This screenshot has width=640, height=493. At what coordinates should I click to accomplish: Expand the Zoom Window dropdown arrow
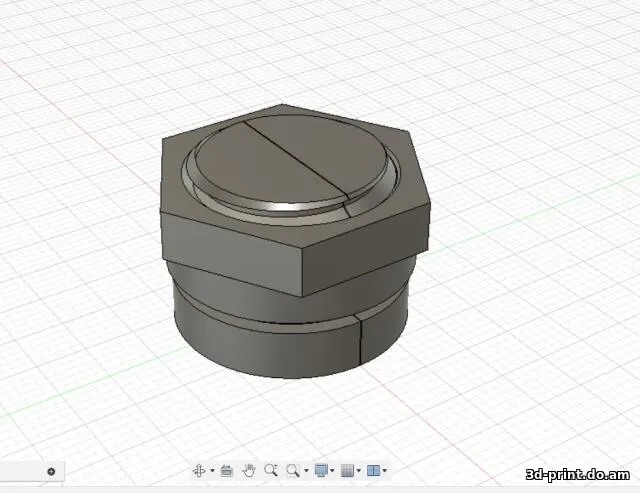[306, 471]
